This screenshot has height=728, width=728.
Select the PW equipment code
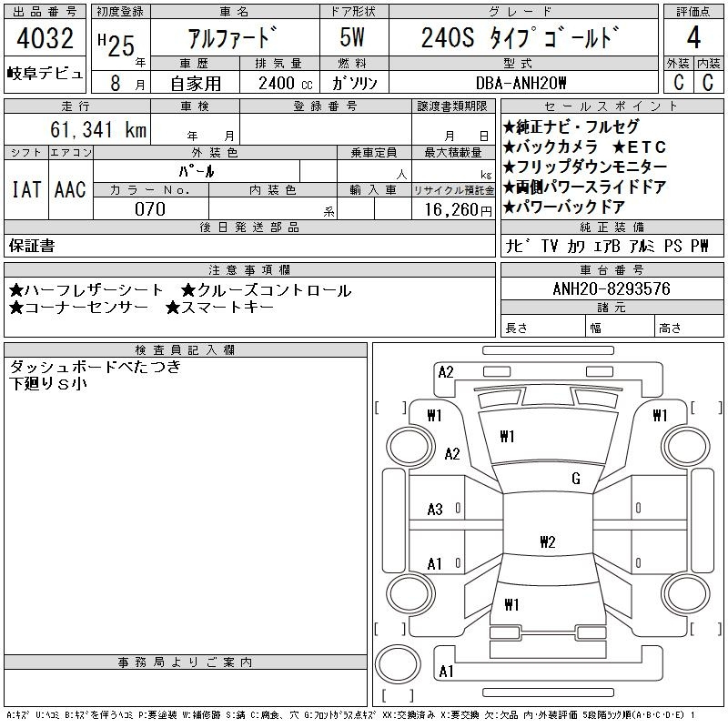(700, 246)
